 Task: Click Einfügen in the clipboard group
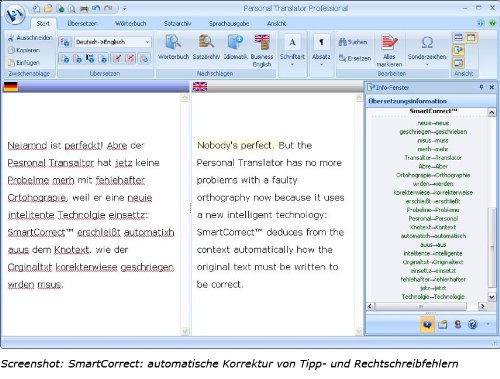pos(24,63)
